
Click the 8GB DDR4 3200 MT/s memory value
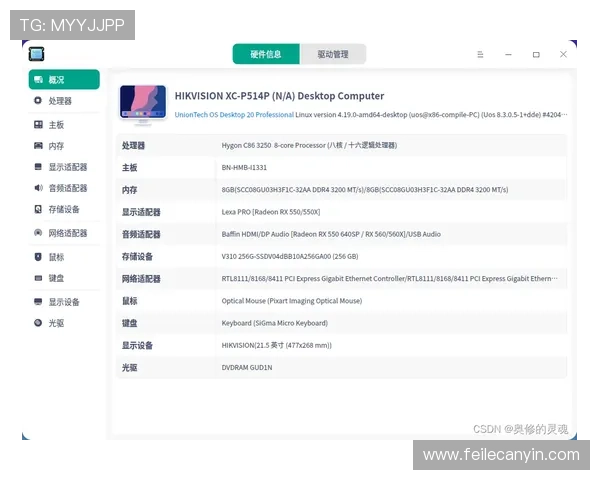point(365,189)
